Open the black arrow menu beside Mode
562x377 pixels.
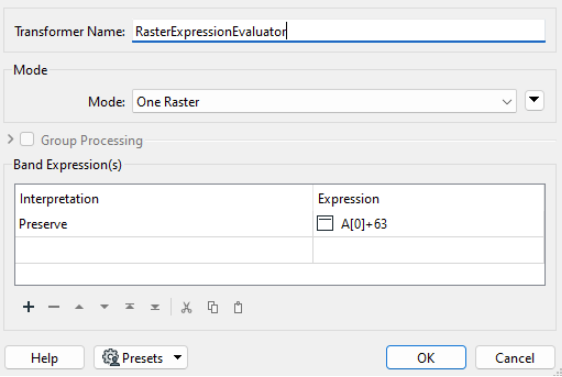534,100
